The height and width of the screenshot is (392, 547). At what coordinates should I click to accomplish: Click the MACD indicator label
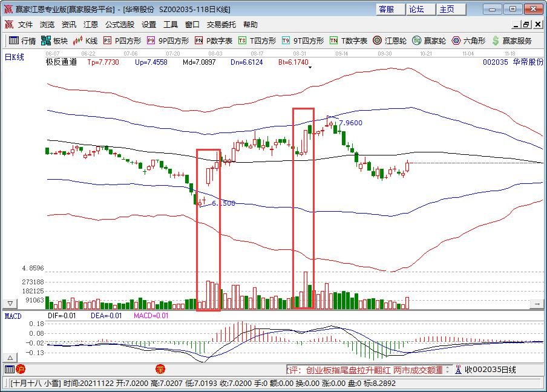point(13,316)
